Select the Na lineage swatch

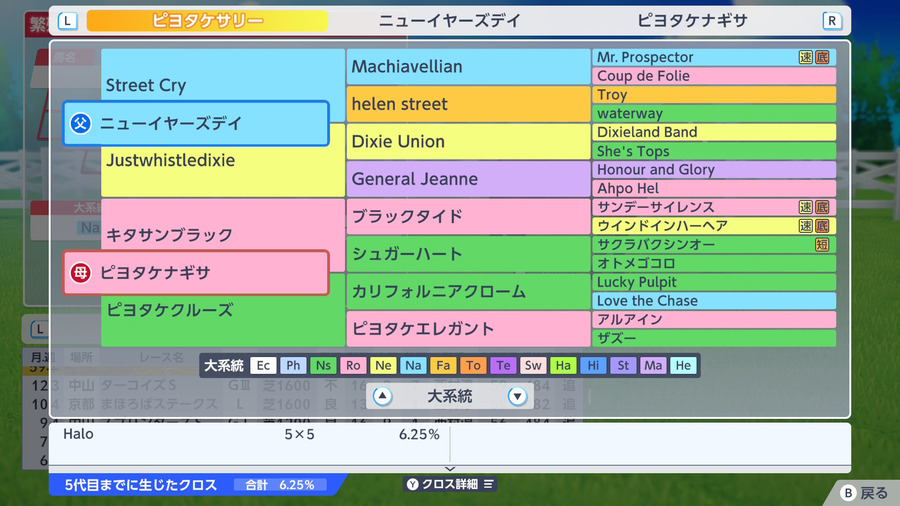click(x=413, y=365)
